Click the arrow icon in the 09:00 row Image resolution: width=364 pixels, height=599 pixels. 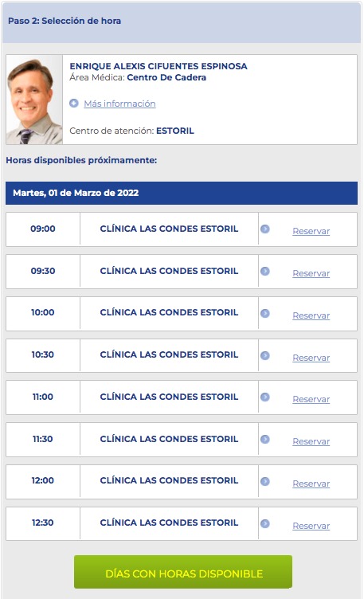tap(265, 229)
